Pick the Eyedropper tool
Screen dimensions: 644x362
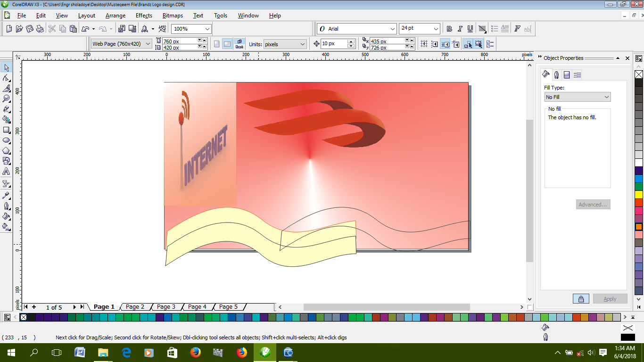[7, 195]
